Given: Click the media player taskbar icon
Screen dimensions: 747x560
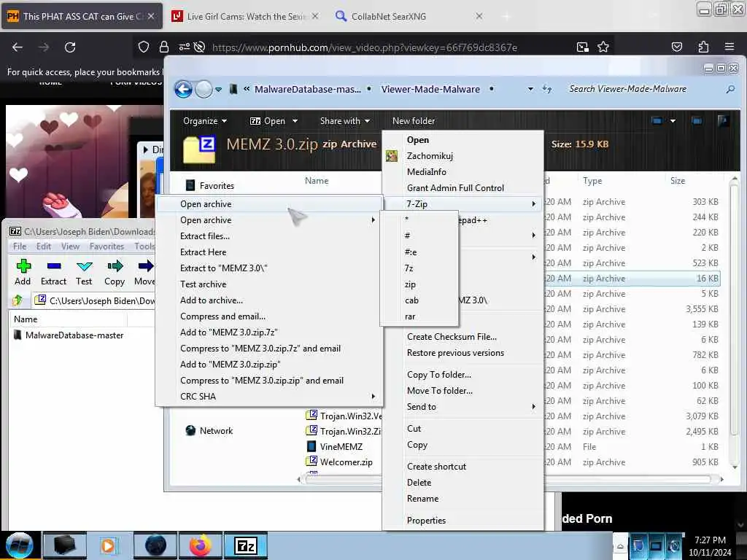Looking at the screenshot, I should 108,545.
